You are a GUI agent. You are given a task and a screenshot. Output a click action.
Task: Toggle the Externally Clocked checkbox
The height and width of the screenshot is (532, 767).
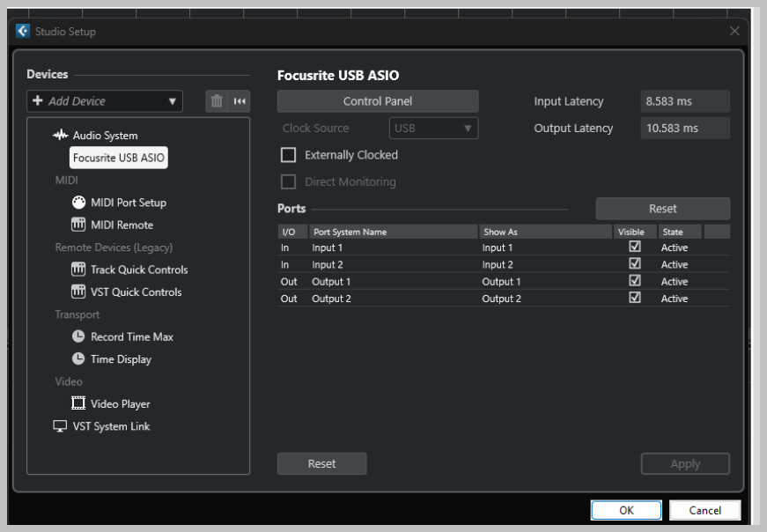coord(288,155)
